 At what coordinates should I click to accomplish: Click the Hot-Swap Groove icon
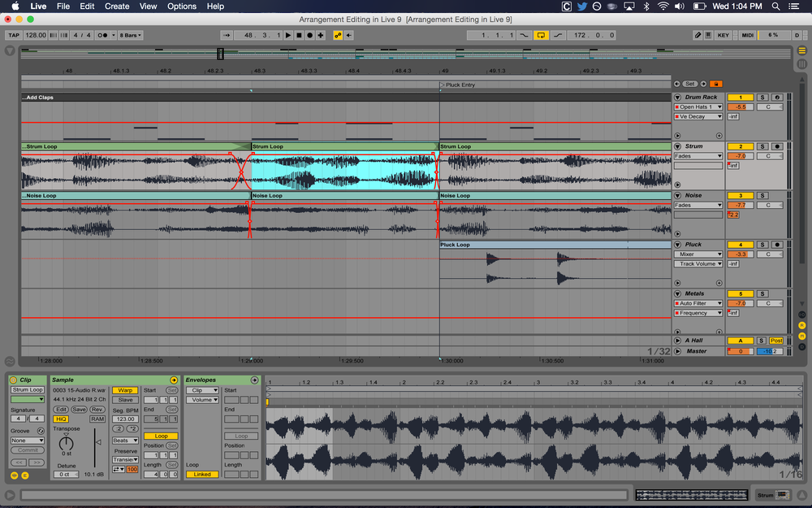[41, 431]
